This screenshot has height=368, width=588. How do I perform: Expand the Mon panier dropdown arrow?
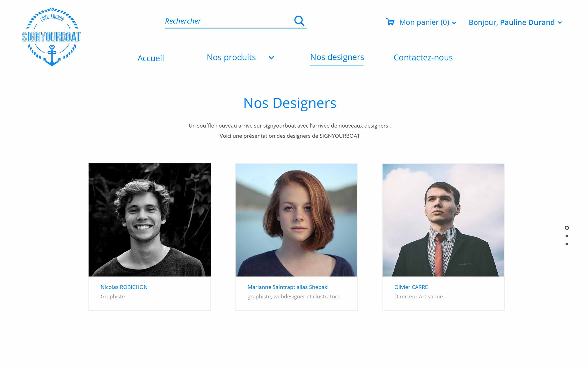pyautogui.click(x=454, y=23)
